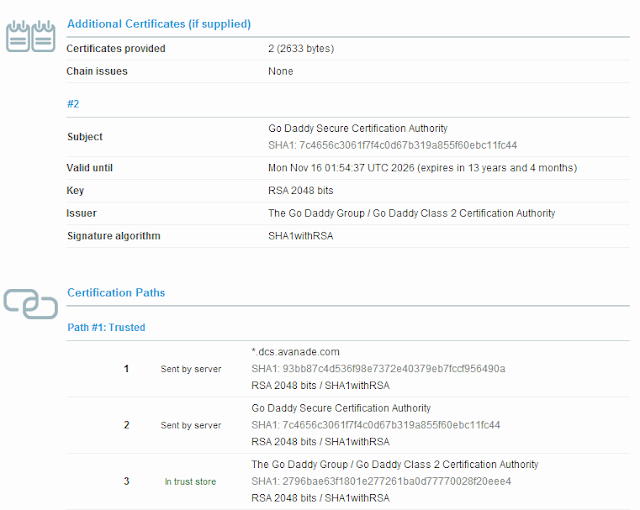Click the Signature algorithm label
This screenshot has height=510, width=640.
pyautogui.click(x=113, y=236)
